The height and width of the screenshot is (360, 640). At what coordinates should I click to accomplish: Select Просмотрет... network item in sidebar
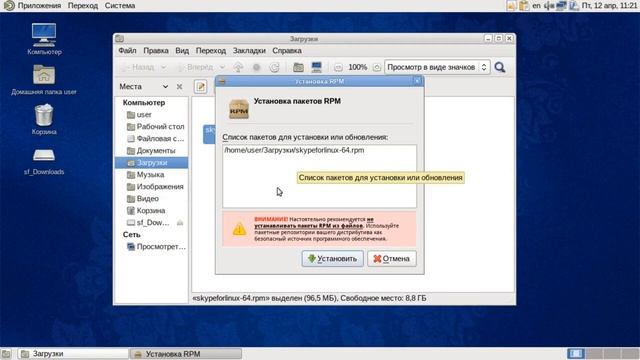tap(152, 247)
